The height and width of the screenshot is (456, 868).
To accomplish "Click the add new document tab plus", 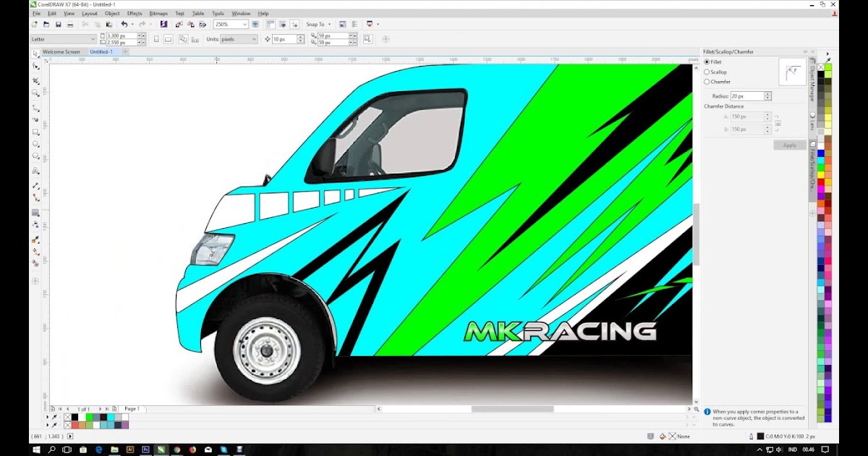I will point(125,52).
